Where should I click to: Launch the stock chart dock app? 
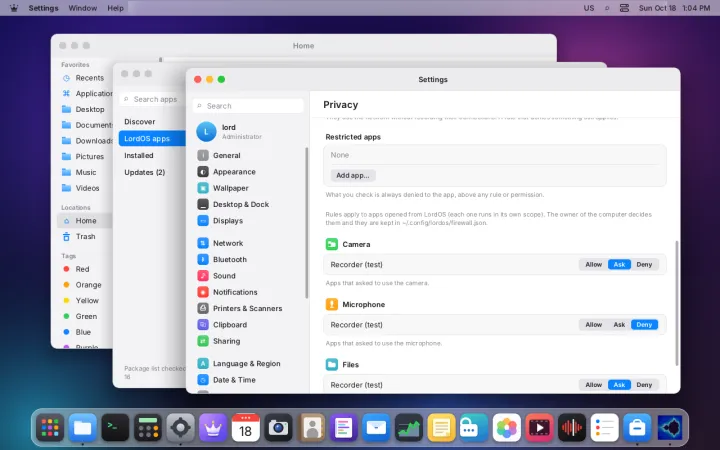tap(409, 428)
